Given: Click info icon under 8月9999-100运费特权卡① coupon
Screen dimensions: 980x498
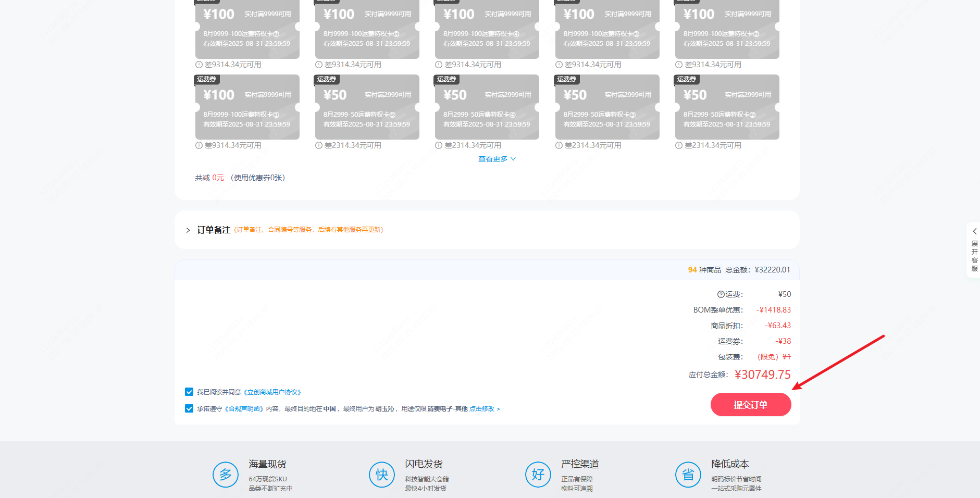Looking at the screenshot, I should (199, 146).
